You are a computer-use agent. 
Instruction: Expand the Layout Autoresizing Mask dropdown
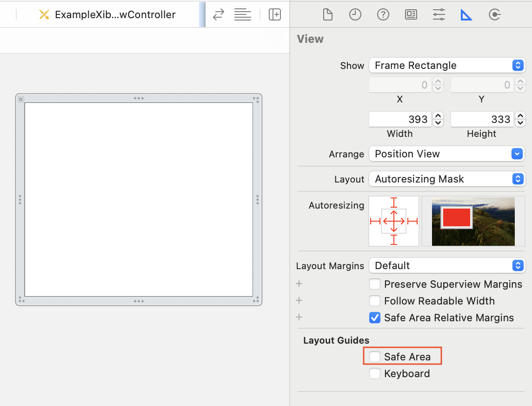446,179
